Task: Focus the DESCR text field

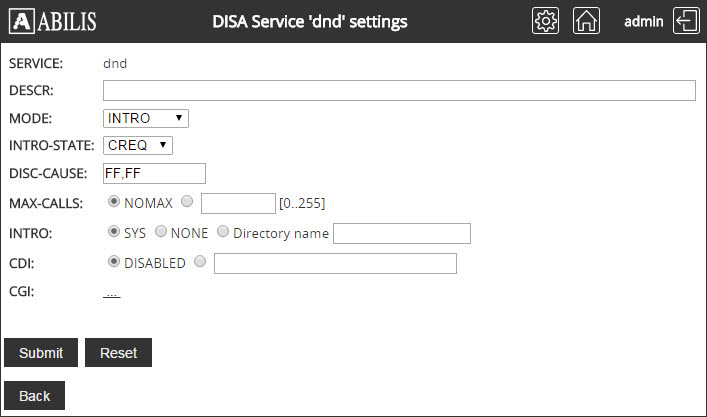Action: point(399,91)
